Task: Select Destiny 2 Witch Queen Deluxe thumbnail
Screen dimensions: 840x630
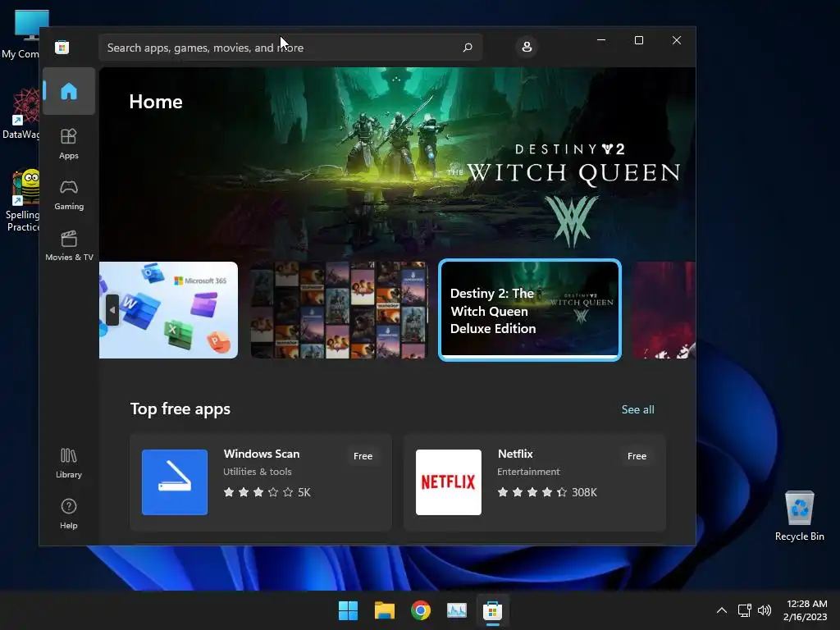Action: (530, 309)
